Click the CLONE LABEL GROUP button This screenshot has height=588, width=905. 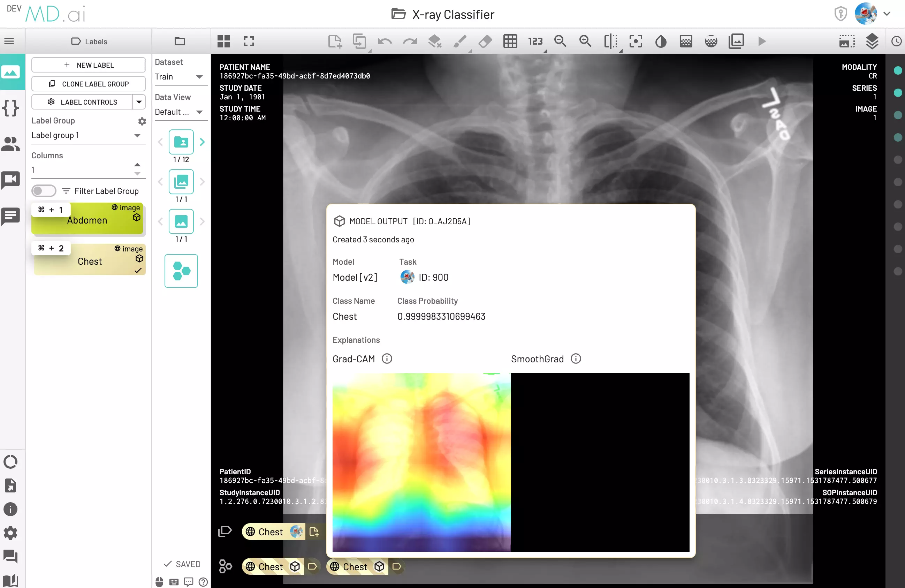88,84
